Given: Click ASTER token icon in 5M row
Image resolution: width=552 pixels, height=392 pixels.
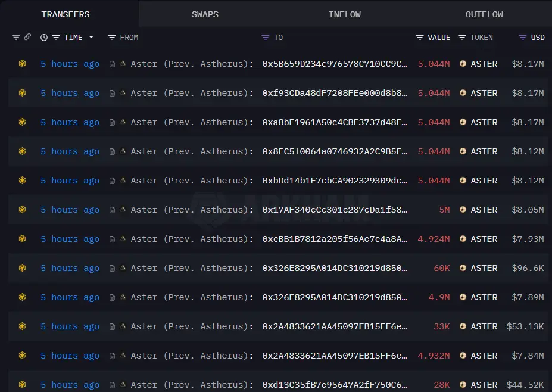Looking at the screenshot, I should tap(463, 210).
